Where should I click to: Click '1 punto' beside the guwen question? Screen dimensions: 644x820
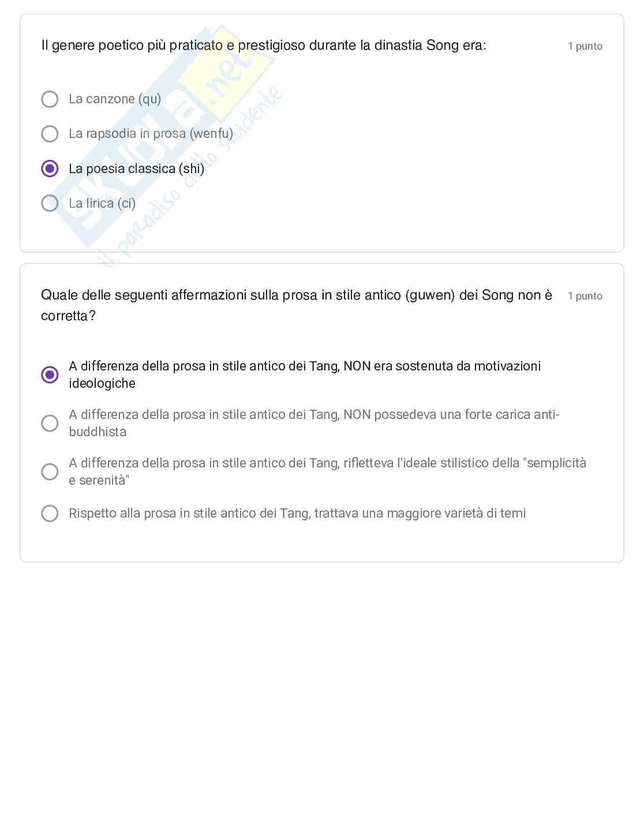585,296
